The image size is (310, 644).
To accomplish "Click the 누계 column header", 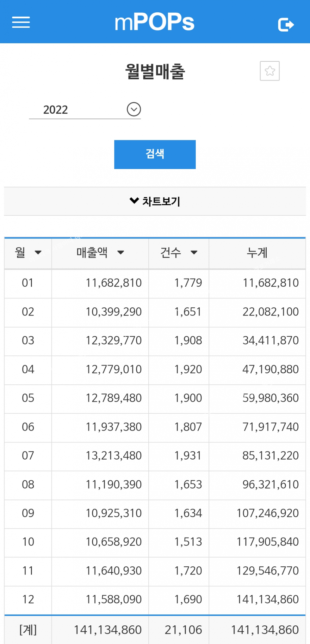I will [x=257, y=252].
